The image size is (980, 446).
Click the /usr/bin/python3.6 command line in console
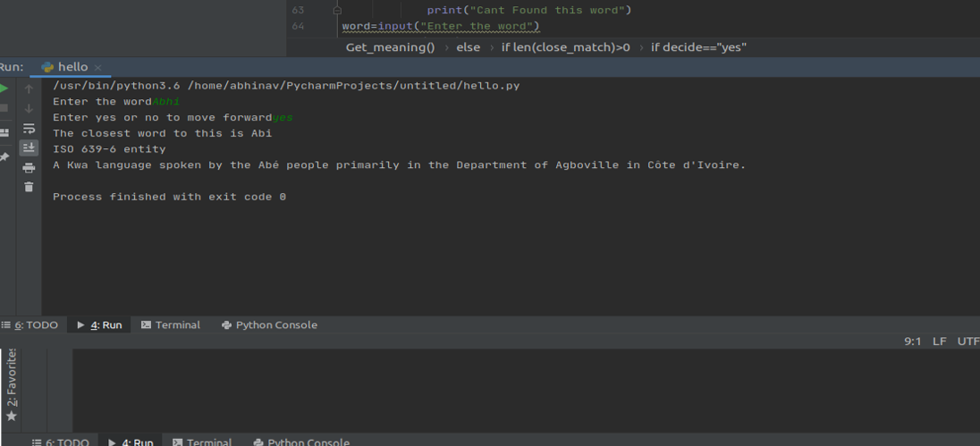coord(286,86)
